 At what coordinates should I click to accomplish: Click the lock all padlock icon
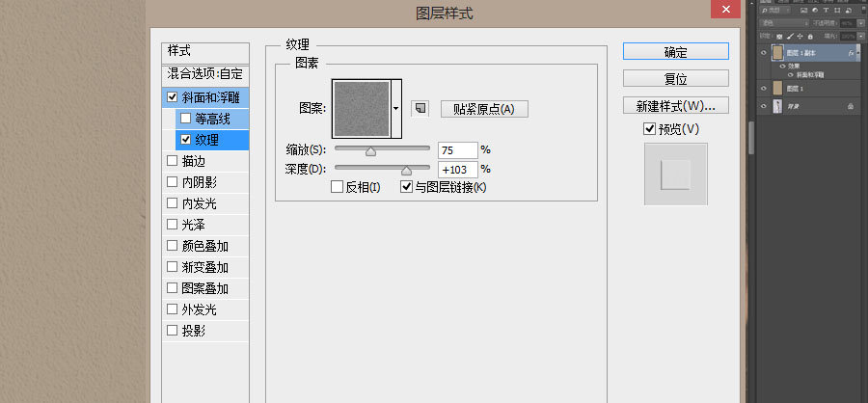(810, 37)
